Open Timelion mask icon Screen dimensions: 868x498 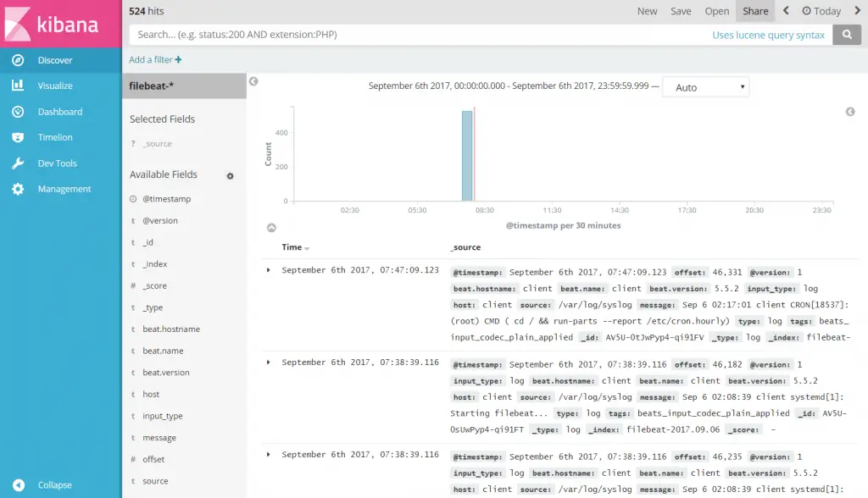[18, 137]
